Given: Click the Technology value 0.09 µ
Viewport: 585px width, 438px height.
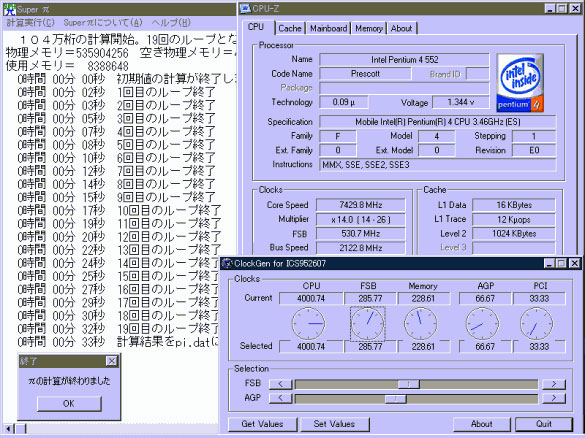Looking at the screenshot, I should [x=344, y=102].
